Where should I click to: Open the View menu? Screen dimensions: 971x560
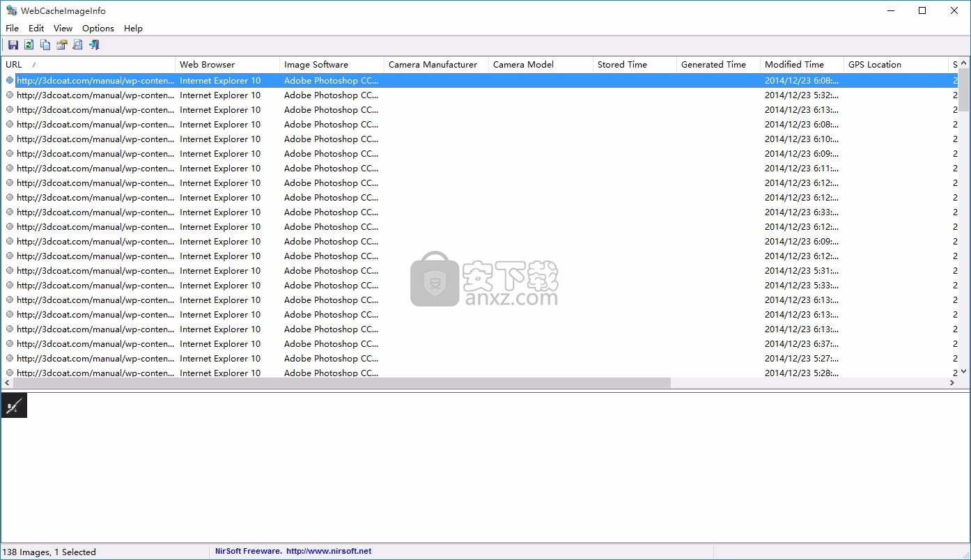click(x=63, y=29)
